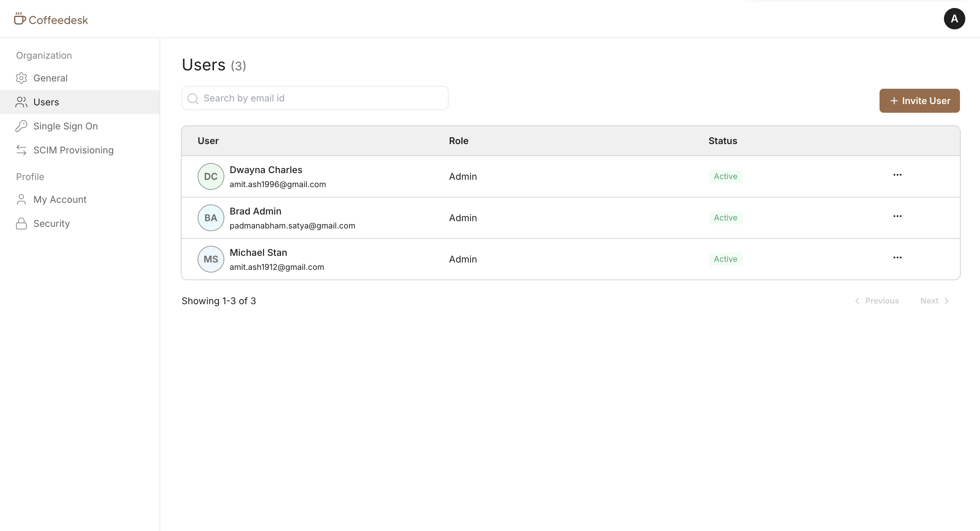Click the Coffeedesk cup logo icon
The image size is (980, 531).
[20, 19]
